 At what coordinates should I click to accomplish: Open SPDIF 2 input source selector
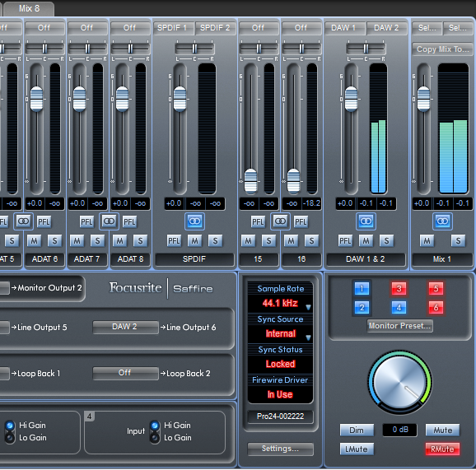215,28
